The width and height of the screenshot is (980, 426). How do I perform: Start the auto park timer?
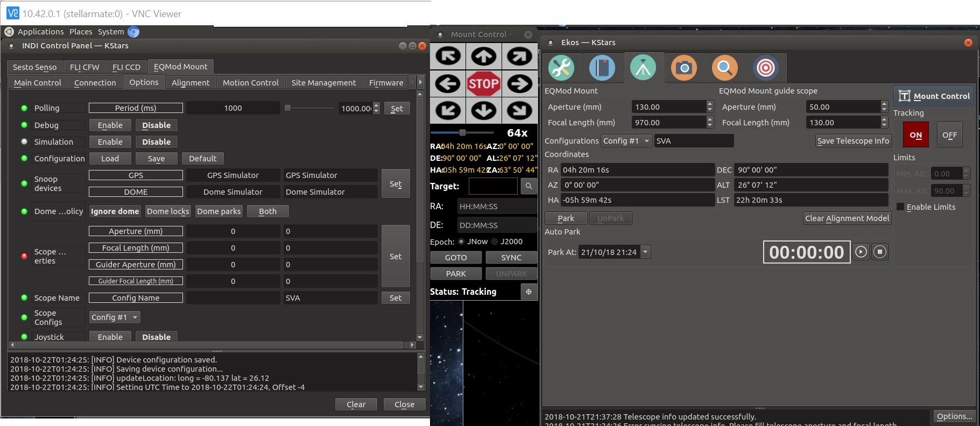pos(861,252)
